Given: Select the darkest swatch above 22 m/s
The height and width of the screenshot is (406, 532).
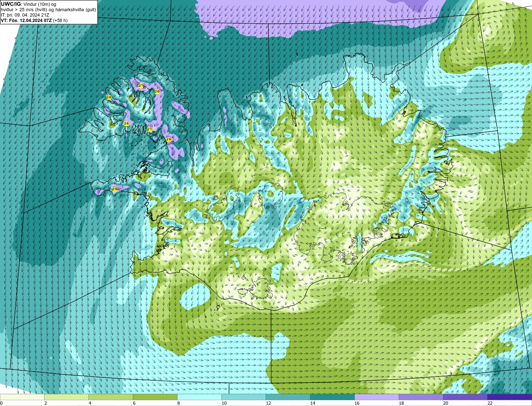Looking at the screenshot, I should coord(510,397).
